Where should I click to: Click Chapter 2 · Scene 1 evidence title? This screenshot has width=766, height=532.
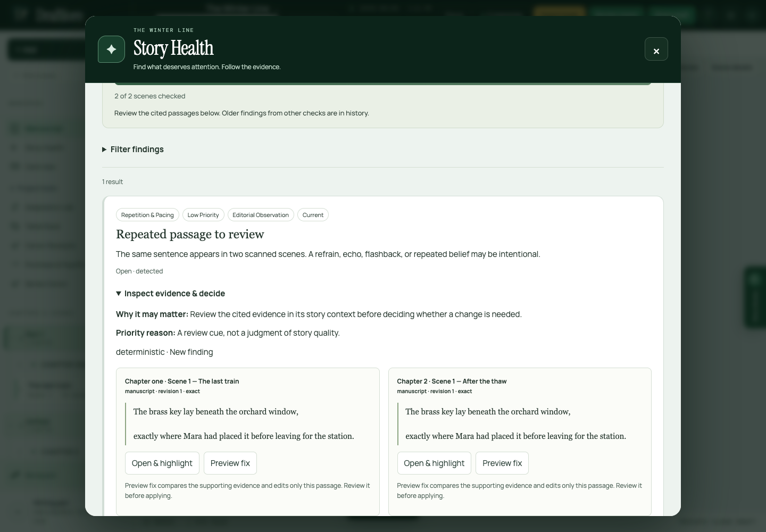[x=452, y=381]
